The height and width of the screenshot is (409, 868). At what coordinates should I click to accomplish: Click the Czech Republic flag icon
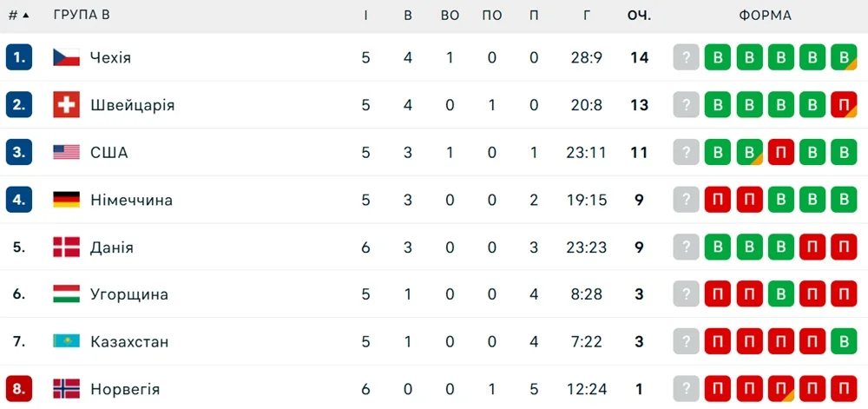pos(66,58)
